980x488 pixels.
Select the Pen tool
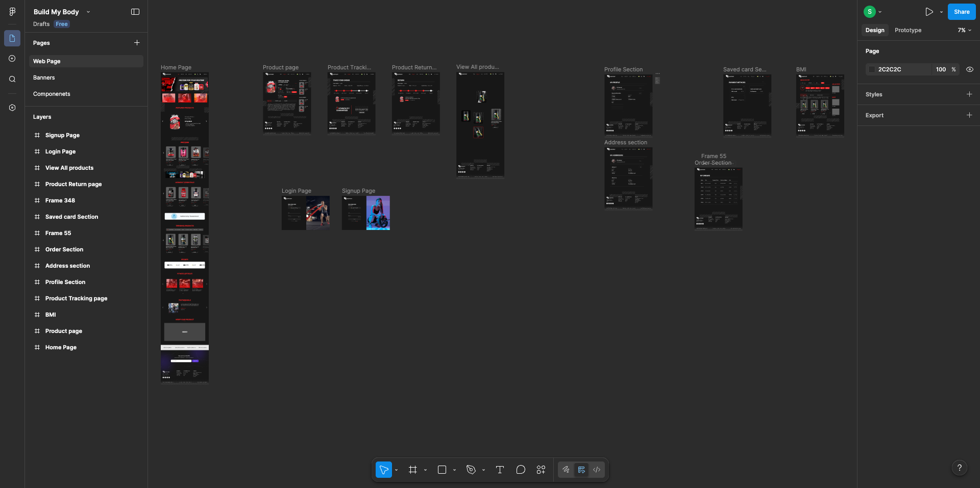click(471, 470)
